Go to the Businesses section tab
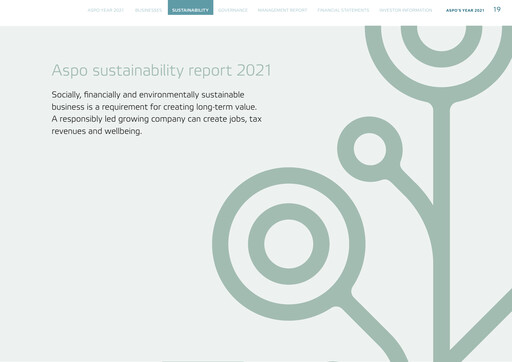The width and height of the screenshot is (512, 362). tap(148, 10)
